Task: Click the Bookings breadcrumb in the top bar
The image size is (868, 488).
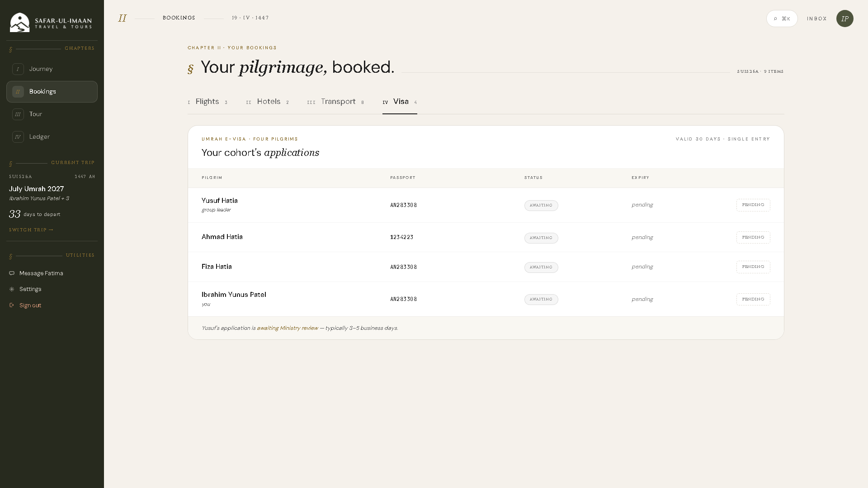Action: tap(179, 18)
